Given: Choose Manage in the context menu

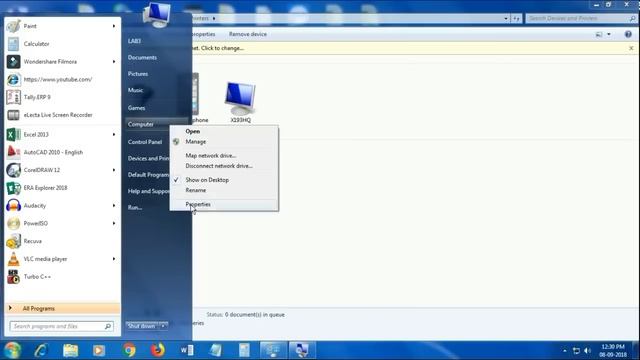Looking at the screenshot, I should tap(224, 142).
